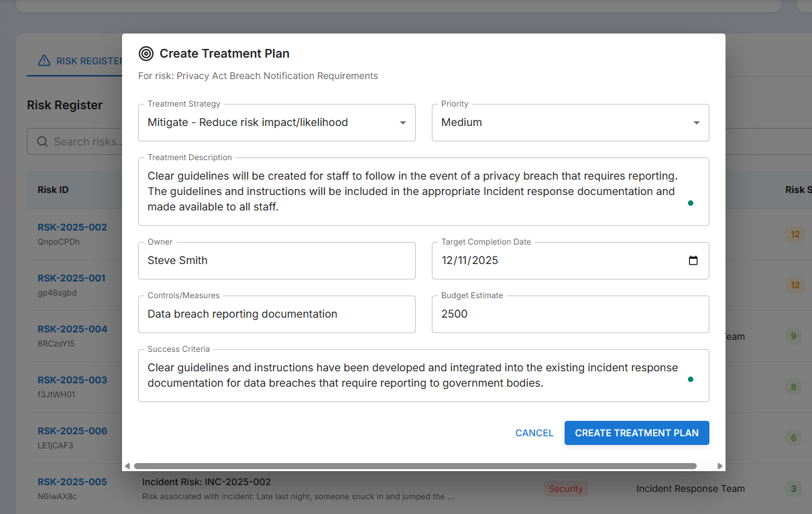Screen dimensions: 812x514
Task: Click the target icon beside Create Treatment Plan
Action: (146, 54)
